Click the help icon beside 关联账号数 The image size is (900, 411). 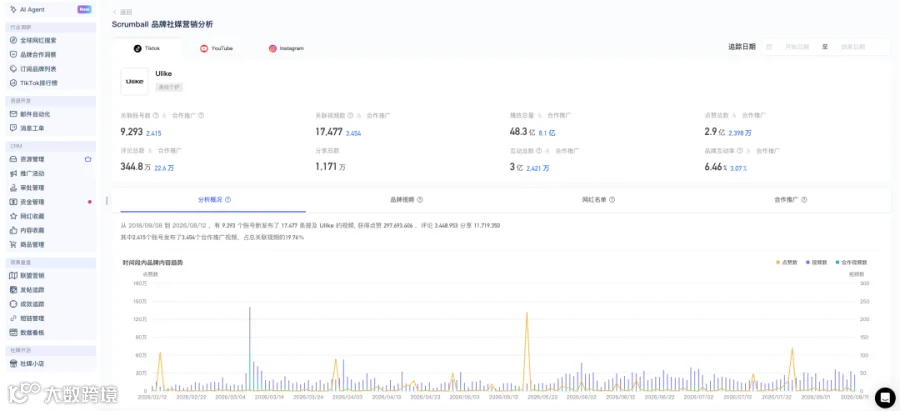(x=156, y=115)
